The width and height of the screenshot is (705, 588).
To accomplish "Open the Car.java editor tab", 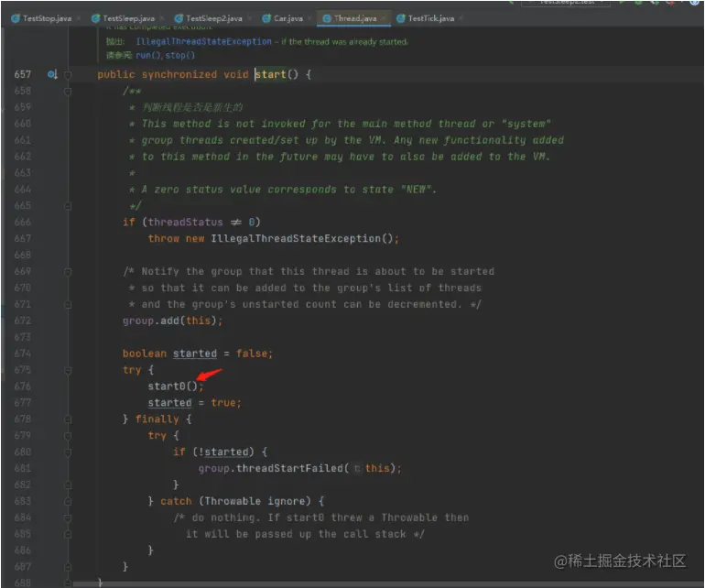I will click(282, 18).
